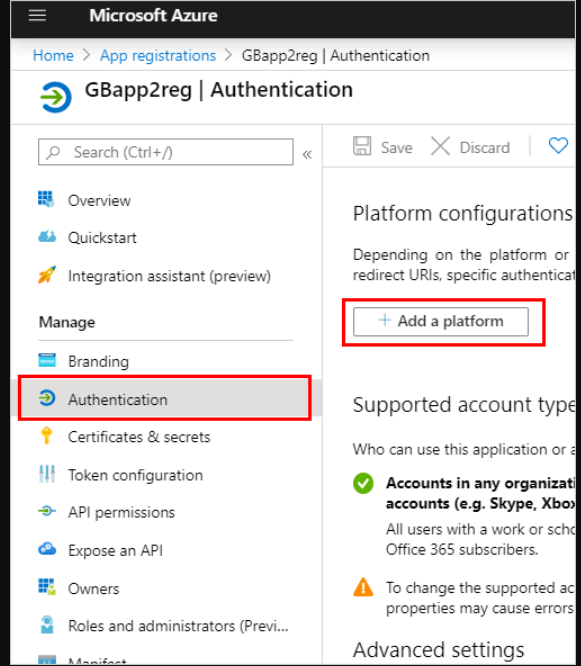Click the Integration assistant rocket icon
This screenshot has height=666, width=581.
47,275
